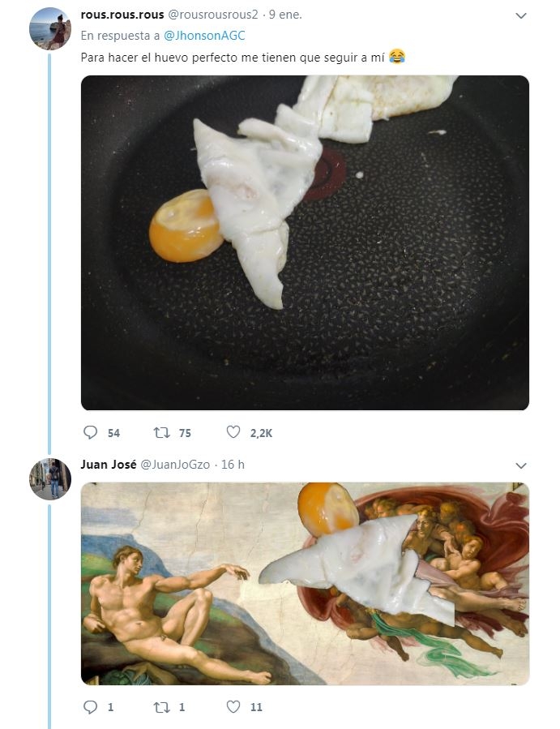Expand options chevron on Juan José's tweet
Viewport: 560px width, 729px height.
521,465
